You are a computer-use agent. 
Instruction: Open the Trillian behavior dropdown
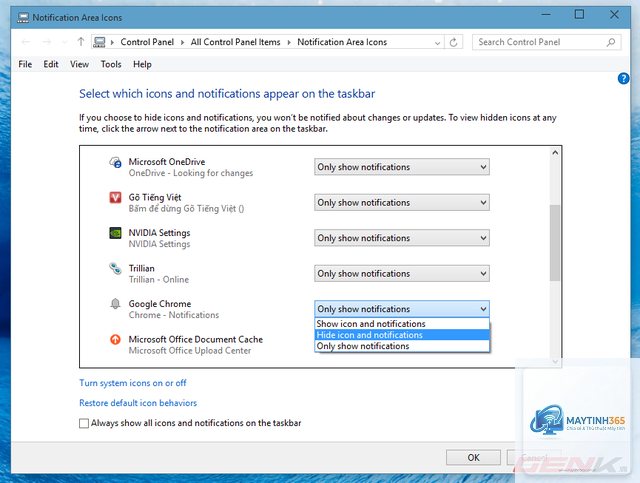click(x=402, y=274)
